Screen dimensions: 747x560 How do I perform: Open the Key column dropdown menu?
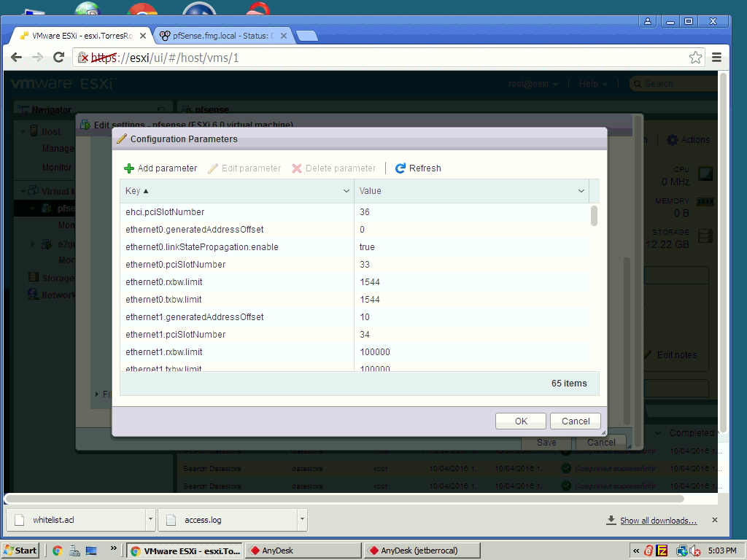(347, 191)
